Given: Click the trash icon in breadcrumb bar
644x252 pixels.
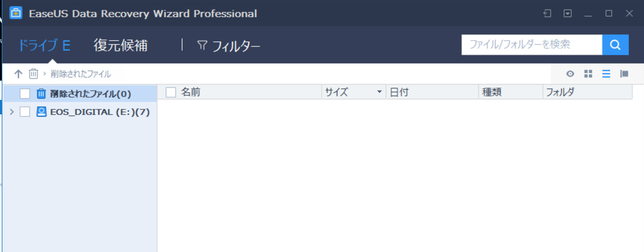Looking at the screenshot, I should (x=33, y=74).
